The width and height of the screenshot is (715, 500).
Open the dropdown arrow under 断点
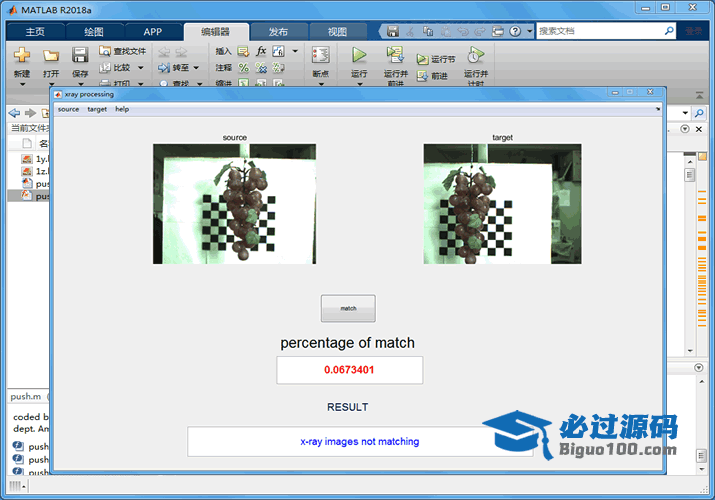(x=321, y=84)
